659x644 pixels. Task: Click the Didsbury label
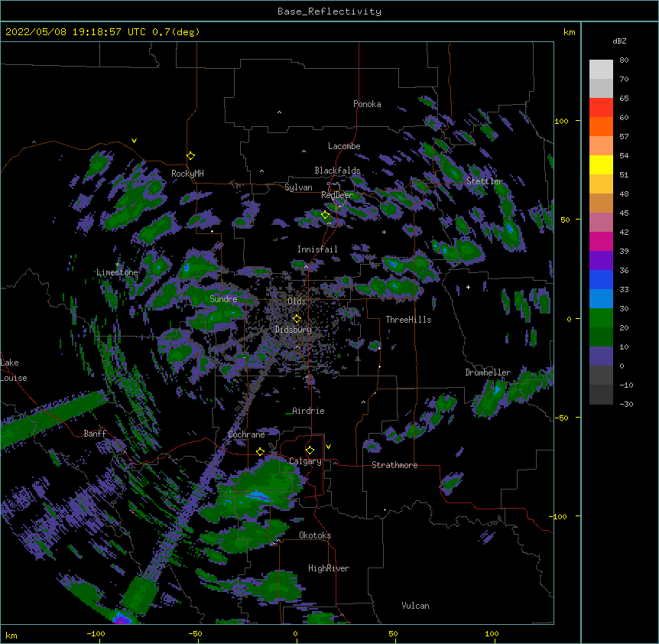pos(294,330)
